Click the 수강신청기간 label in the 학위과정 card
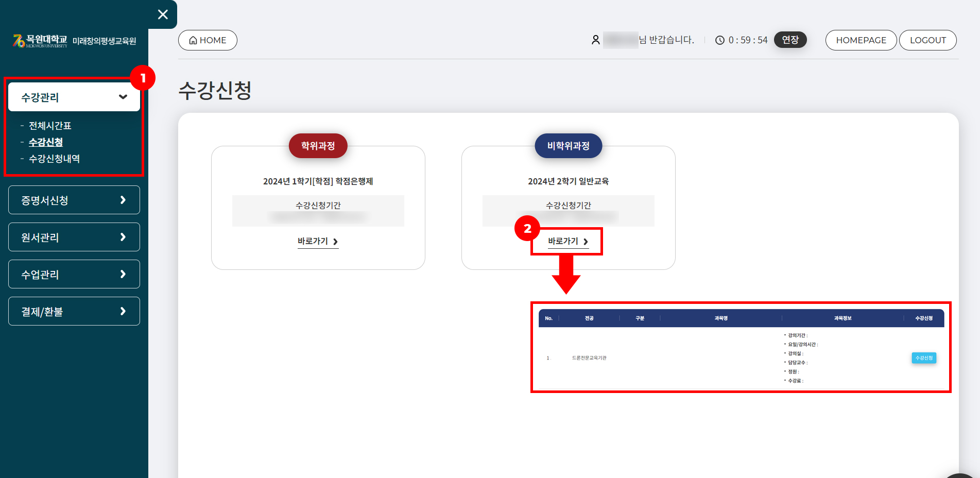980x478 pixels. pyautogui.click(x=318, y=205)
